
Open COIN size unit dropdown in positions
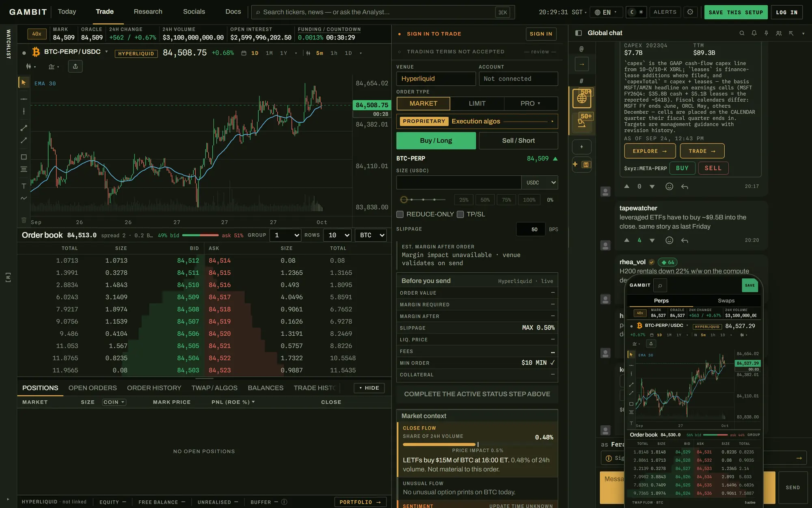[x=114, y=402]
